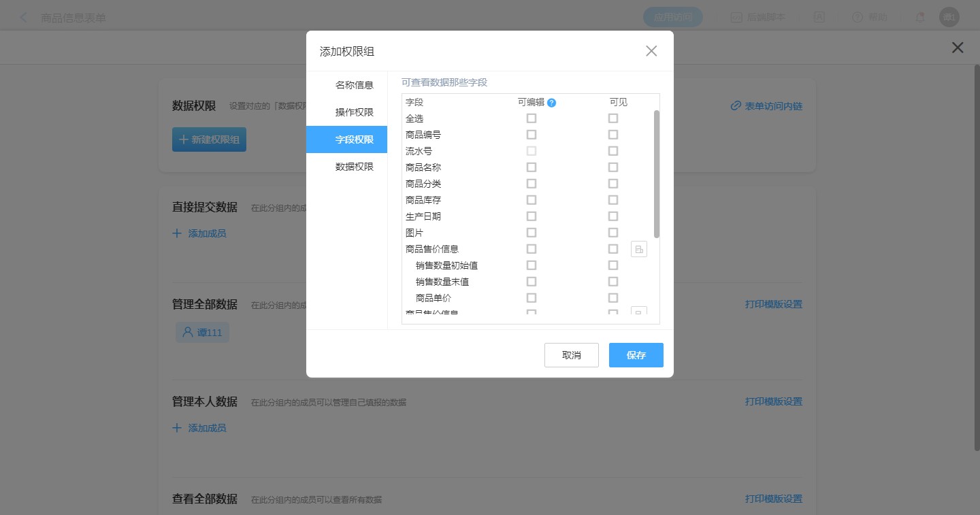Image resolution: width=980 pixels, height=515 pixels.
Task: Open the user avatar menu
Action: click(949, 18)
